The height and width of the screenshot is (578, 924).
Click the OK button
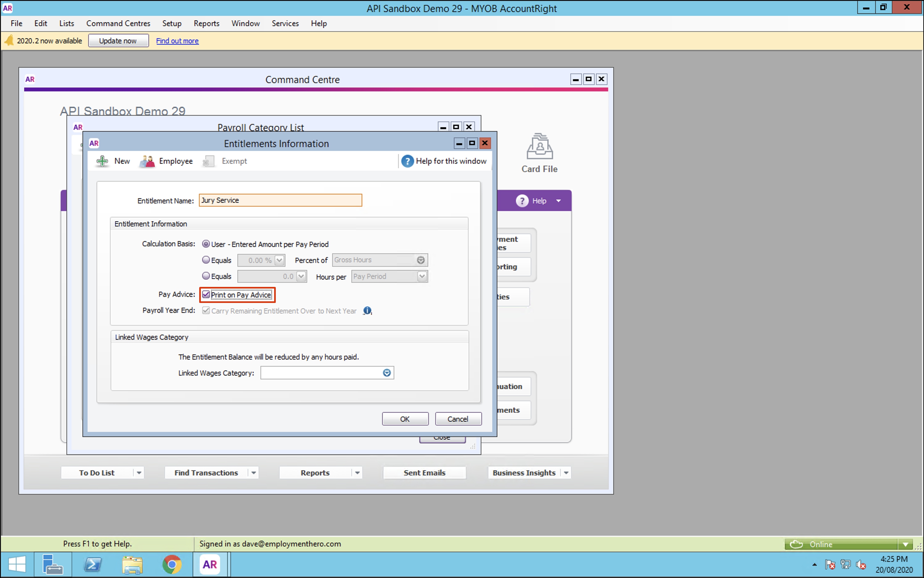tap(405, 419)
